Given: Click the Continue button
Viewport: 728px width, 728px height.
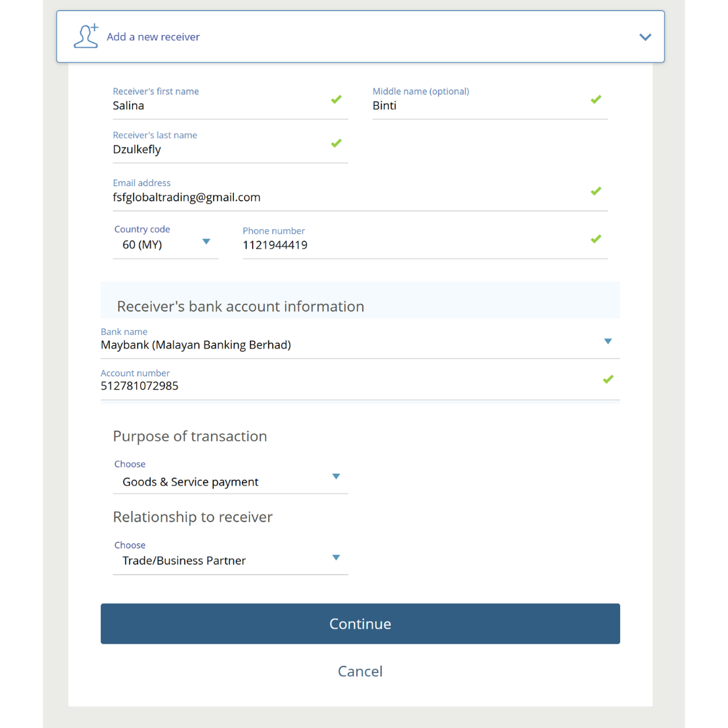Looking at the screenshot, I should pos(360,624).
